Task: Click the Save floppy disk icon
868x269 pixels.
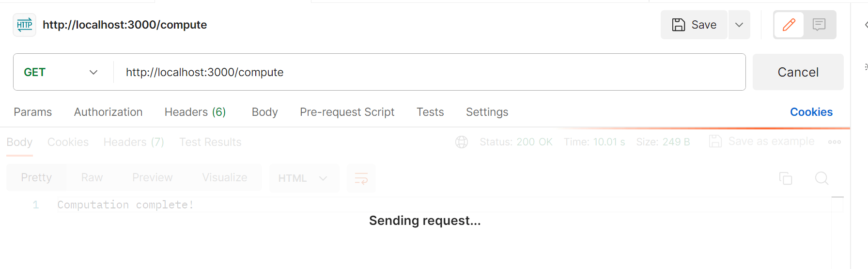Action: 679,25
